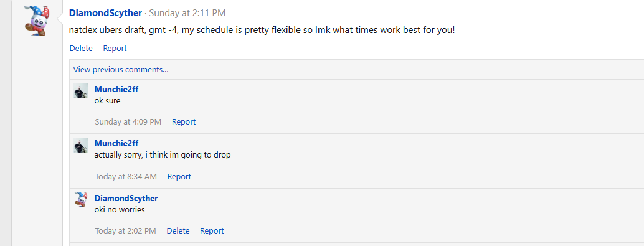
Task: Open DiamondScyther's profile from post header
Action: 105,13
